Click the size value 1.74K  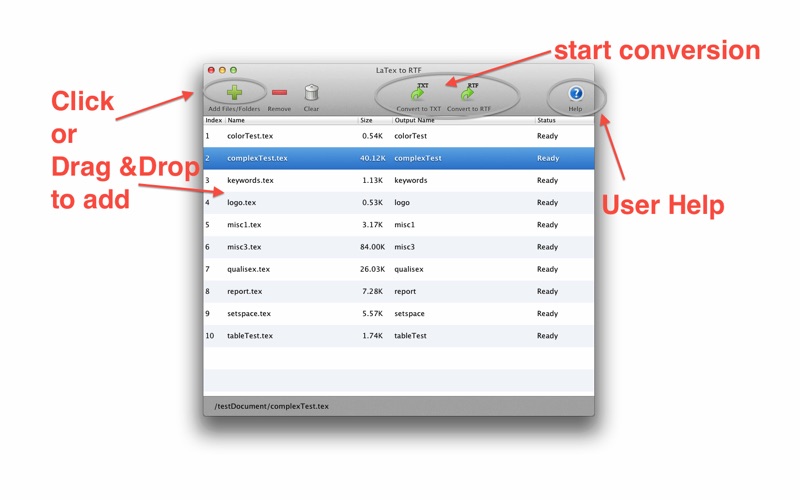point(372,336)
